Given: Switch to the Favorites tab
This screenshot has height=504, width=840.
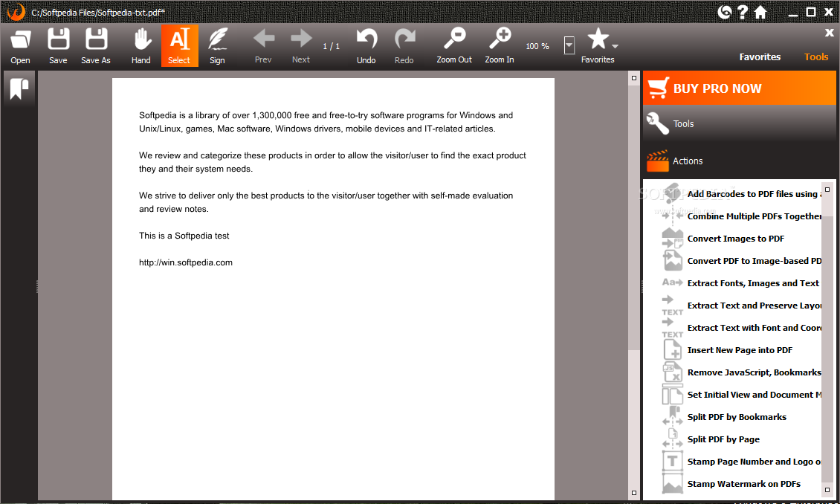Looking at the screenshot, I should click(x=760, y=56).
